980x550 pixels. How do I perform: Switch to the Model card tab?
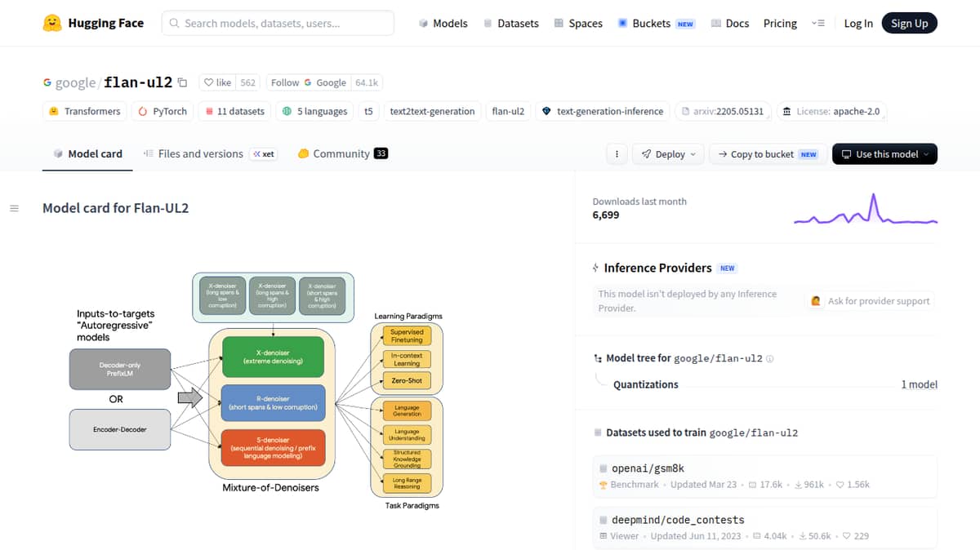pos(87,153)
